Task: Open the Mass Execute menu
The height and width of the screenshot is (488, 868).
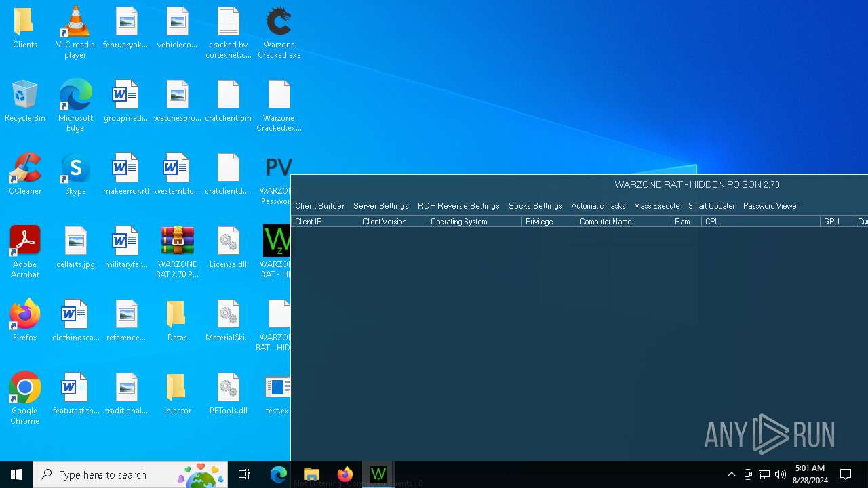Action: (x=656, y=206)
